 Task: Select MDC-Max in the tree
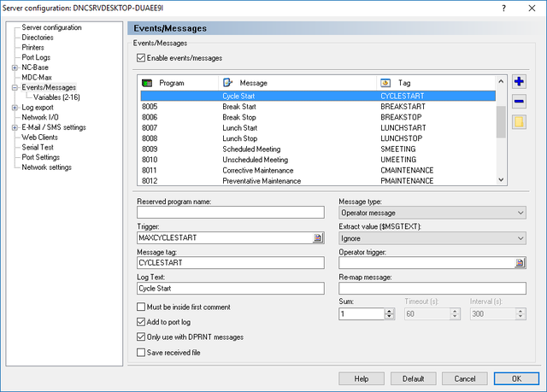(x=37, y=78)
